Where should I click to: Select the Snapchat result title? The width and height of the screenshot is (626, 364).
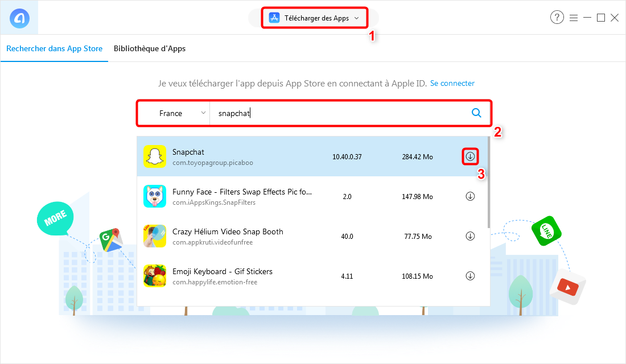[x=188, y=152]
